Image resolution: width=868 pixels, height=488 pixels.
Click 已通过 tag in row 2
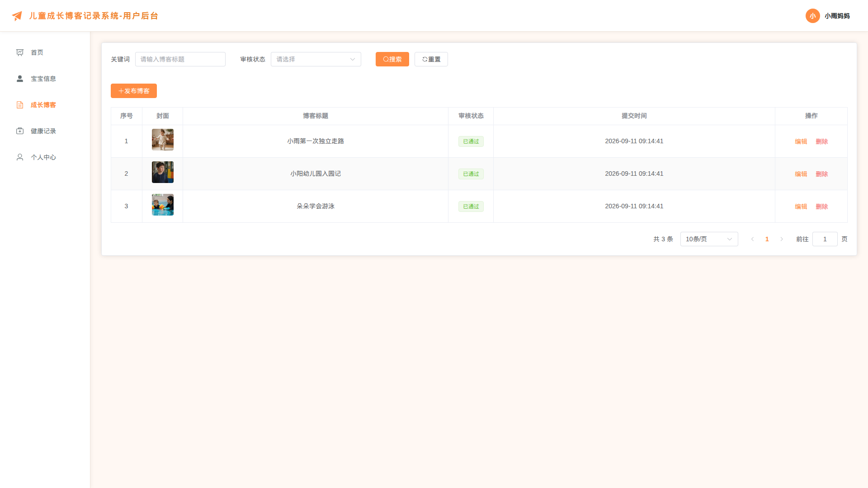(x=471, y=174)
